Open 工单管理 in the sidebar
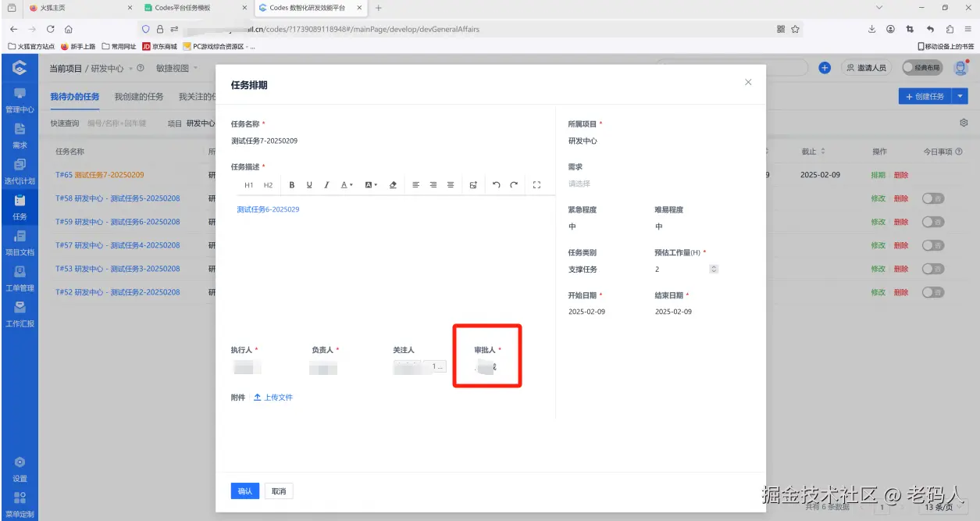The height and width of the screenshot is (521, 980). point(20,279)
